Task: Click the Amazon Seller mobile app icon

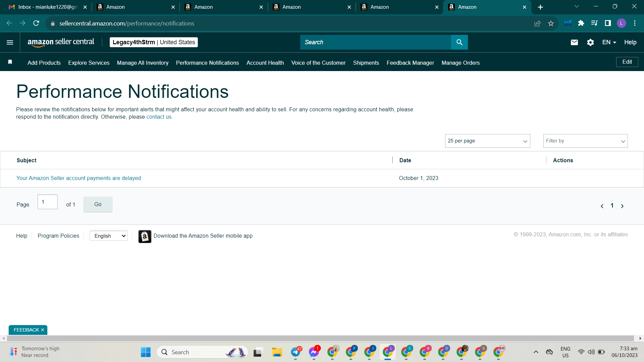Action: pos(145,236)
